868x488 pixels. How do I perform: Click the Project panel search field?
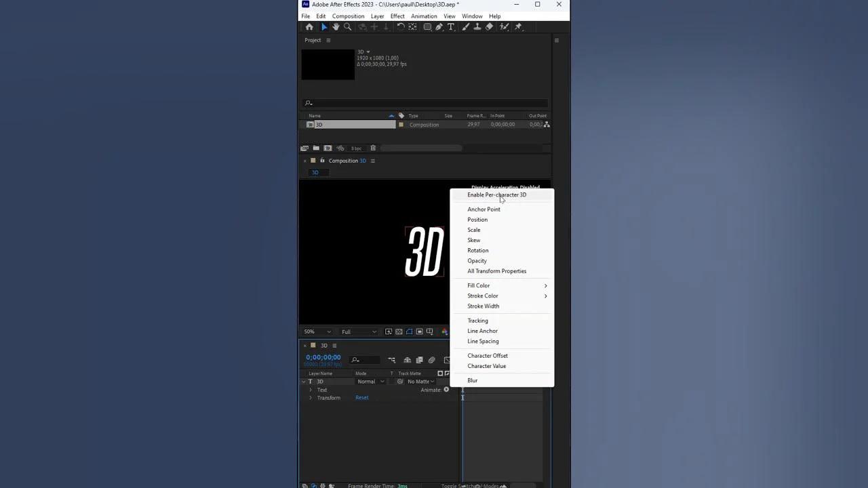click(425, 103)
